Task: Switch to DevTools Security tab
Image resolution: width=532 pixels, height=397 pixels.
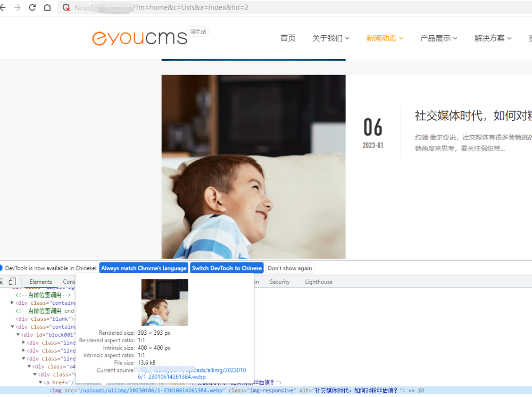Action: (x=280, y=282)
